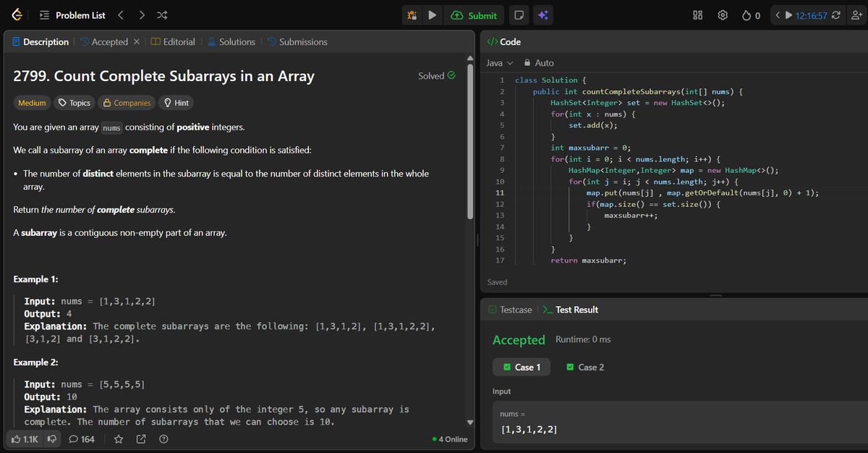Expand the Topics tag
The height and width of the screenshot is (453, 868).
click(x=74, y=103)
